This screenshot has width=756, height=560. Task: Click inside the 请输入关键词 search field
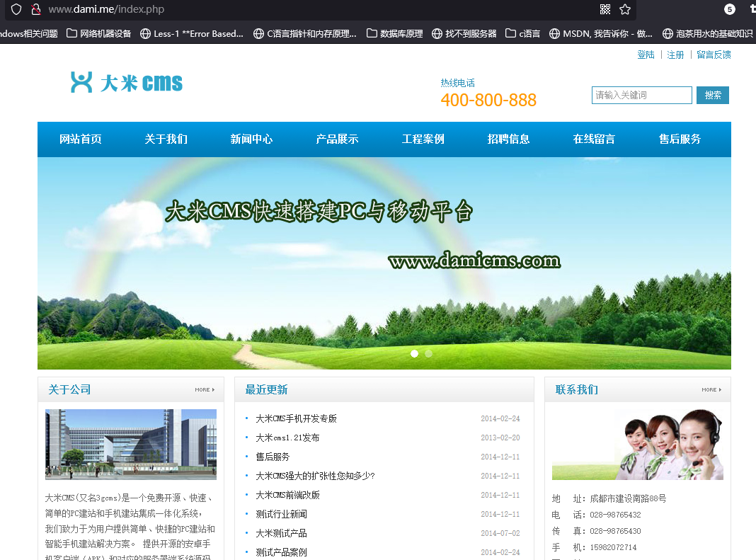641,94
